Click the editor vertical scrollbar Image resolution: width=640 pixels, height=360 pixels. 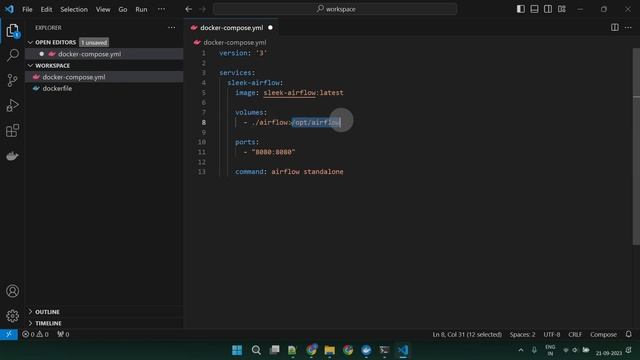(x=636, y=147)
